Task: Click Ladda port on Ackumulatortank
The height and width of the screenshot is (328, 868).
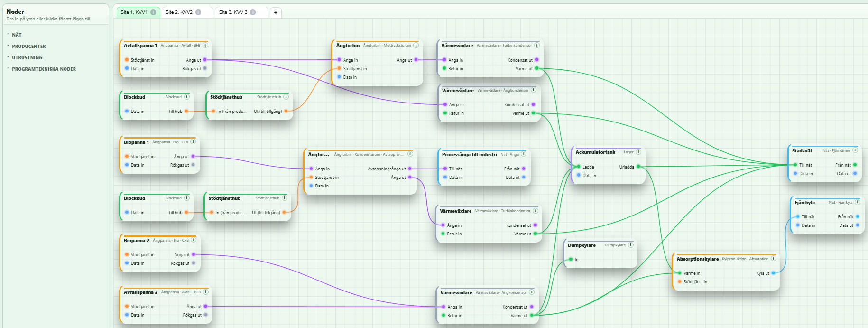Action: pyautogui.click(x=579, y=167)
